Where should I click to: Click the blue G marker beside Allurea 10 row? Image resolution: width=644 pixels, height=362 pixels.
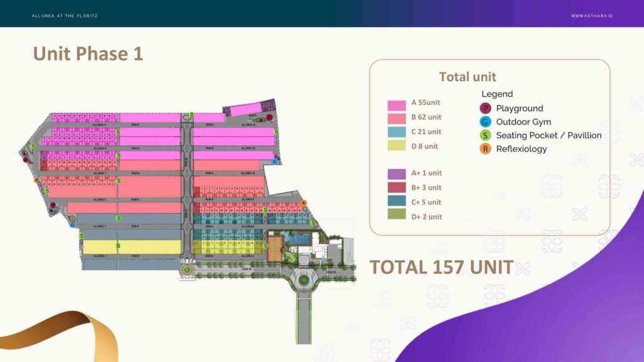click(275, 162)
